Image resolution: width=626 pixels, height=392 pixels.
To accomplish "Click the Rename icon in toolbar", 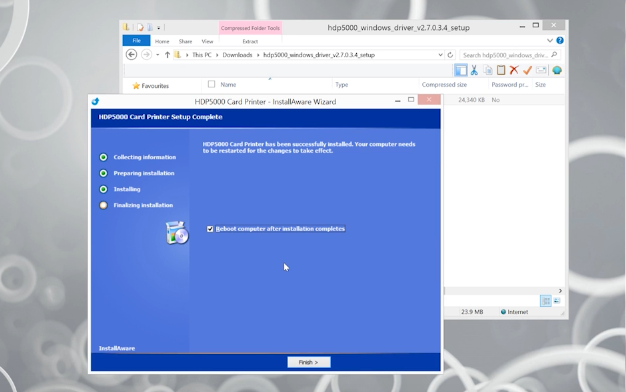I will click(x=541, y=70).
